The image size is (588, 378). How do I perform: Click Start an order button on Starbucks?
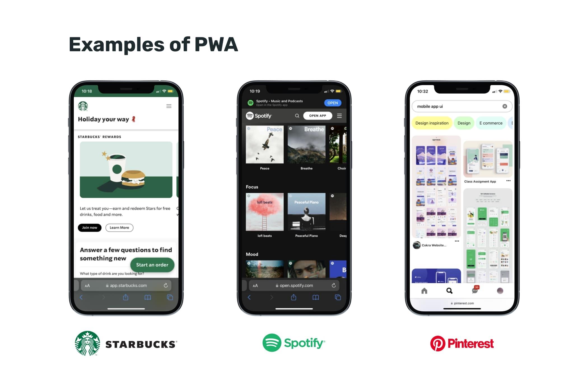(152, 265)
